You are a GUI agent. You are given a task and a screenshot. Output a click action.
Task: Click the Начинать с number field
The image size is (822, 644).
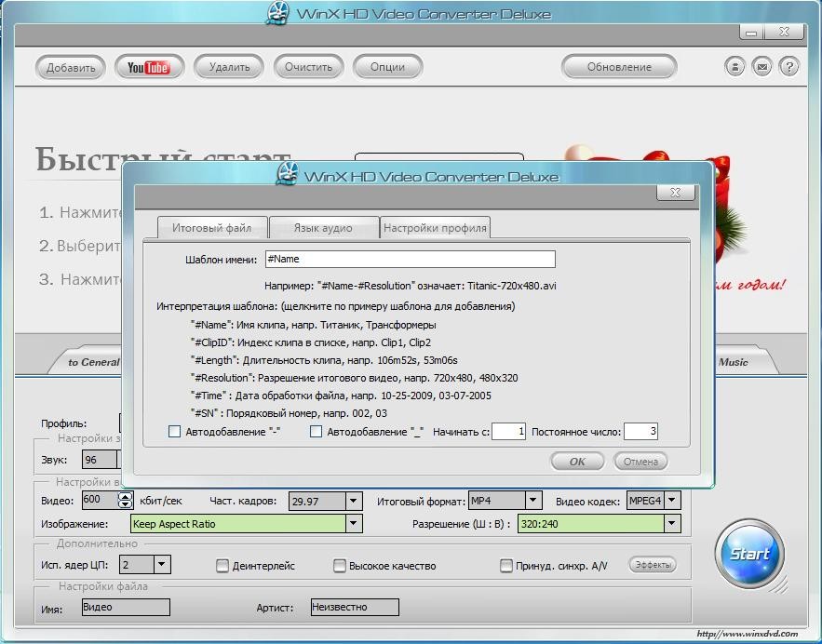point(508,431)
